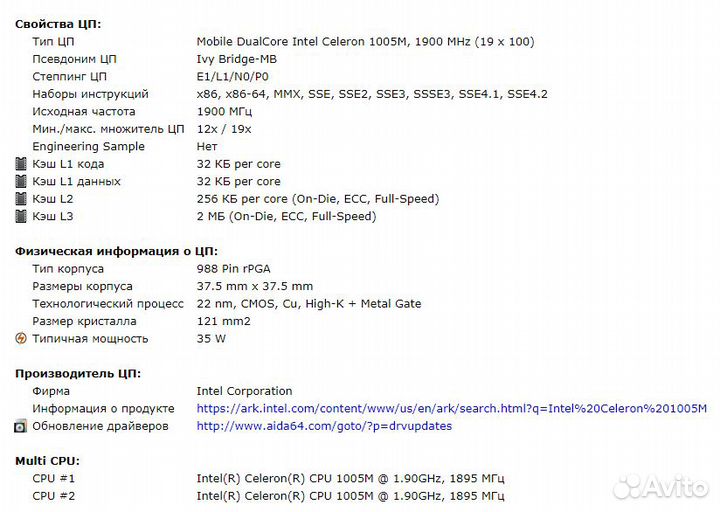The height and width of the screenshot is (512, 720).
Task: Select the Тип корпуса row label
Action: 68,269
